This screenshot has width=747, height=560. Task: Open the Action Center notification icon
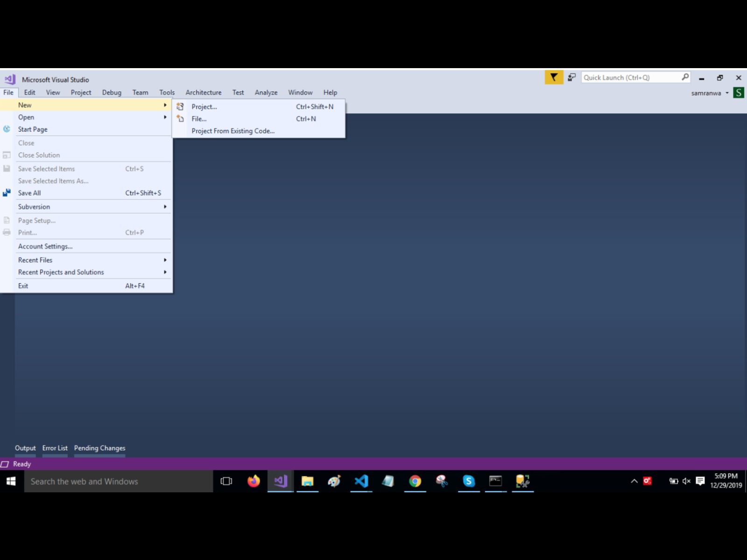(700, 481)
